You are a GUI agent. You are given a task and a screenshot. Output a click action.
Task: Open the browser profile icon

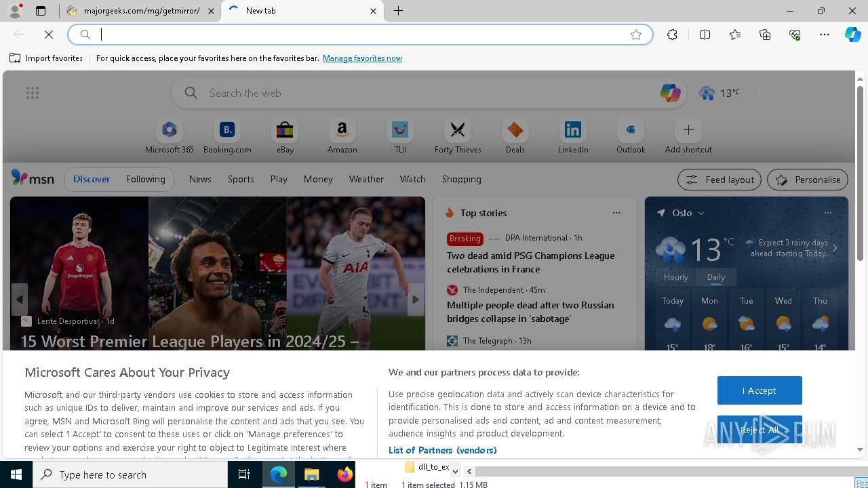tap(15, 11)
